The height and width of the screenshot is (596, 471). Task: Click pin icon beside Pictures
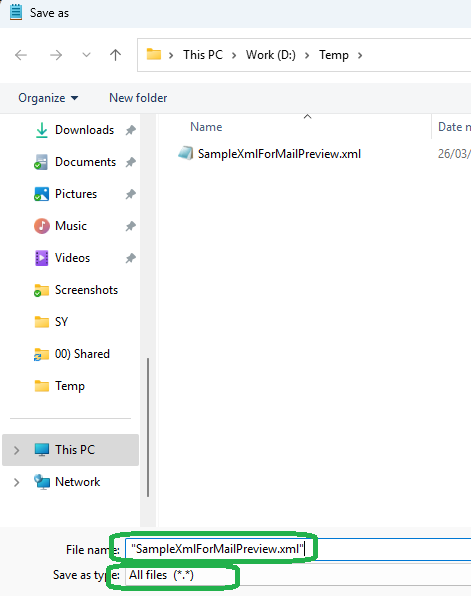[131, 194]
